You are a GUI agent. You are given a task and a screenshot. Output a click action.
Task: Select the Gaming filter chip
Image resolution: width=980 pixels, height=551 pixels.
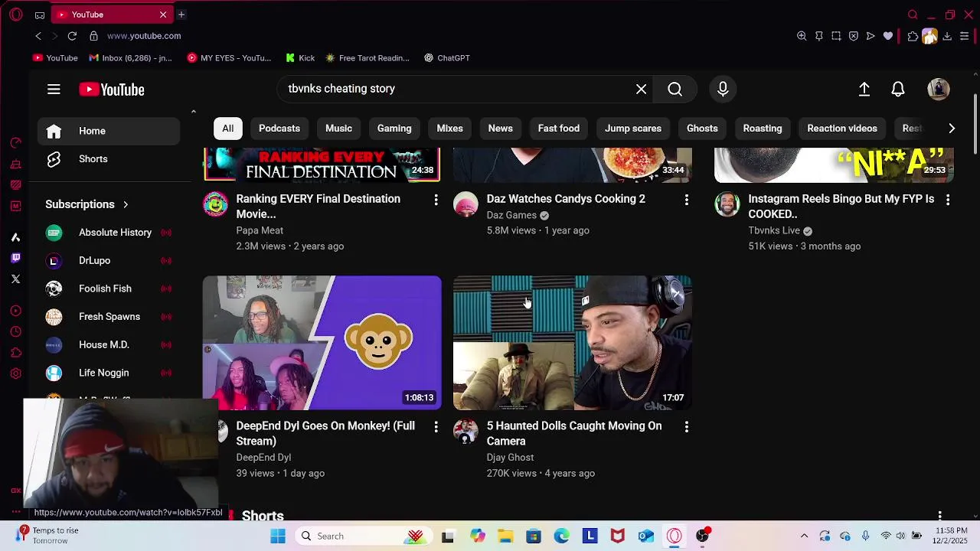394,129
